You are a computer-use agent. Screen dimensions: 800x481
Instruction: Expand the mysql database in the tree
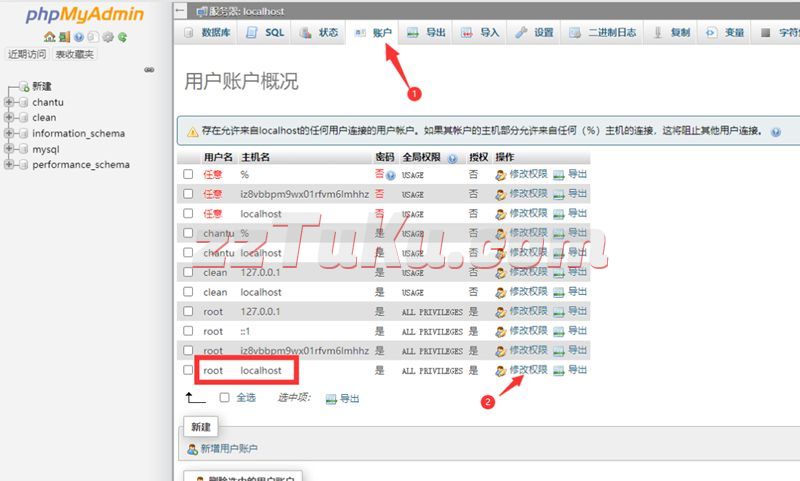(9, 149)
